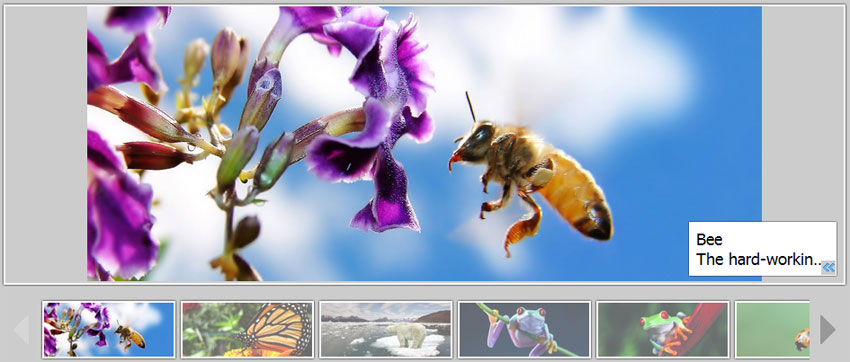Select the polar bear thumbnail
Viewport: 850px width, 362px height.
point(385,329)
